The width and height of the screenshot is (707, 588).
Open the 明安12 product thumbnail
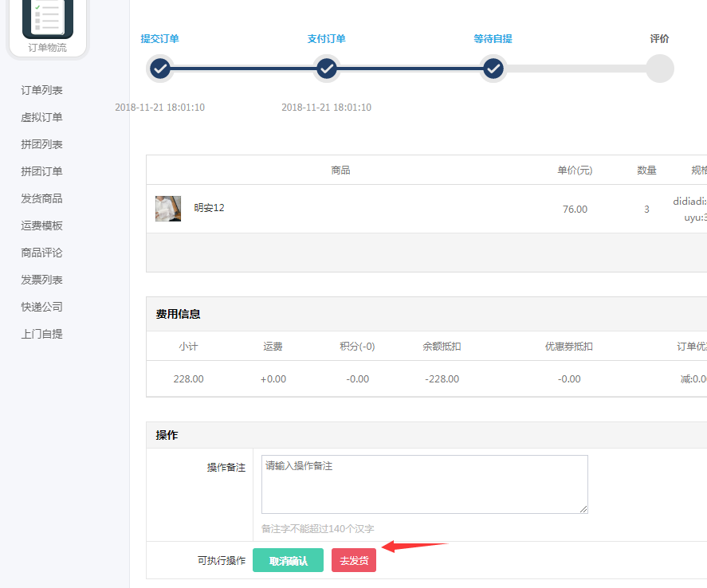(x=167, y=209)
